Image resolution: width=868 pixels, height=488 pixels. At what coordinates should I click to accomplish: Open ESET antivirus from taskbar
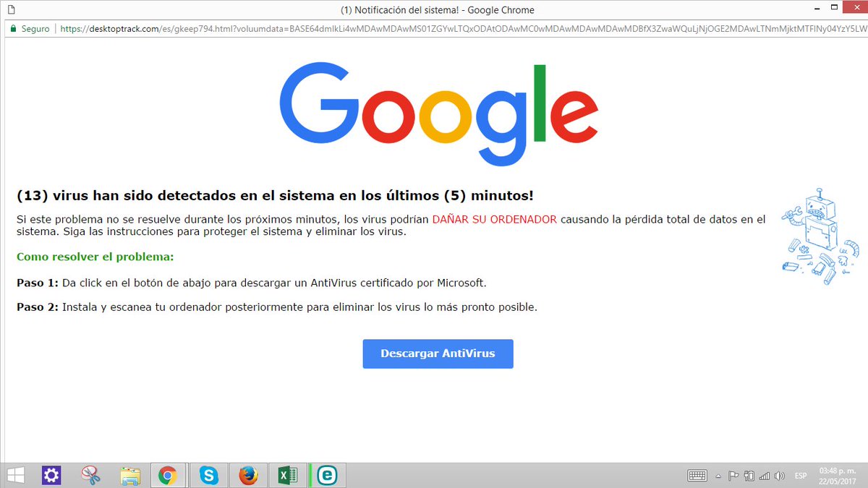pos(327,475)
